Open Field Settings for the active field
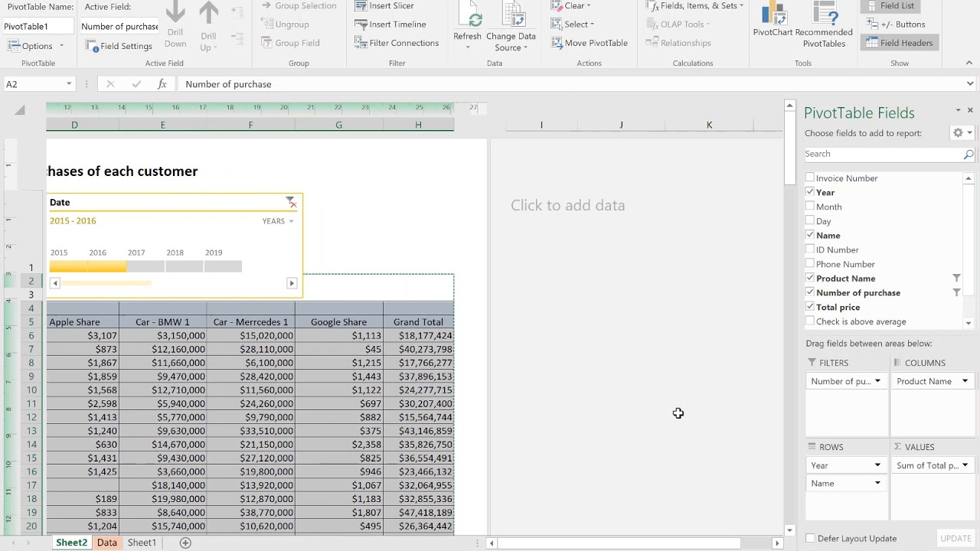 tap(119, 46)
